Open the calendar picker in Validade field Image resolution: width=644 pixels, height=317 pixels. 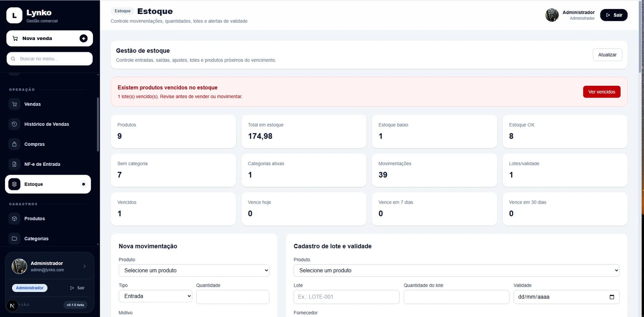pyautogui.click(x=612, y=297)
